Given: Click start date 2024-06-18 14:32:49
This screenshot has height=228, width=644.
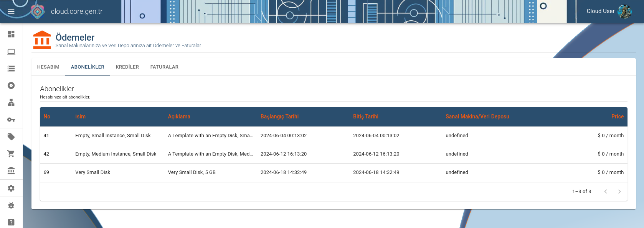Looking at the screenshot, I should click(284, 172).
